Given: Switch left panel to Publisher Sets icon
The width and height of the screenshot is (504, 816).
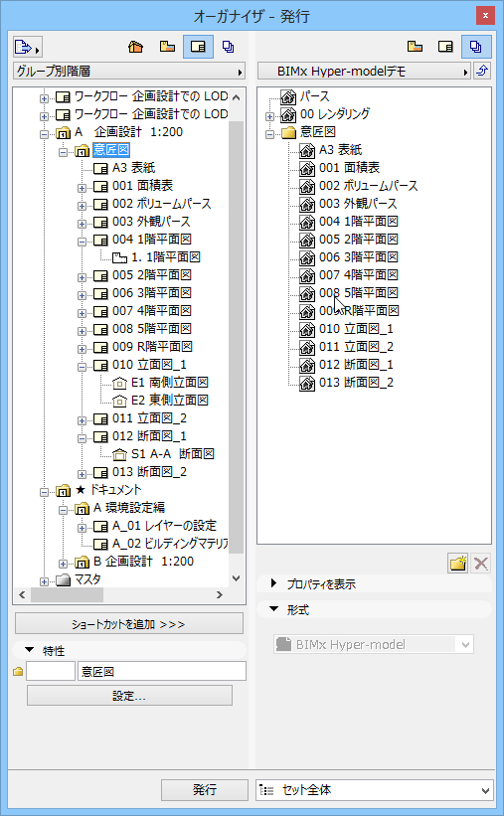Looking at the screenshot, I should 228,47.
